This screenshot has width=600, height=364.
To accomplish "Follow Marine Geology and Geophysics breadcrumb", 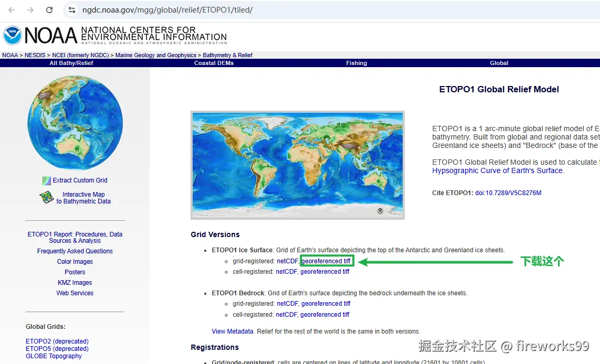I will point(156,55).
